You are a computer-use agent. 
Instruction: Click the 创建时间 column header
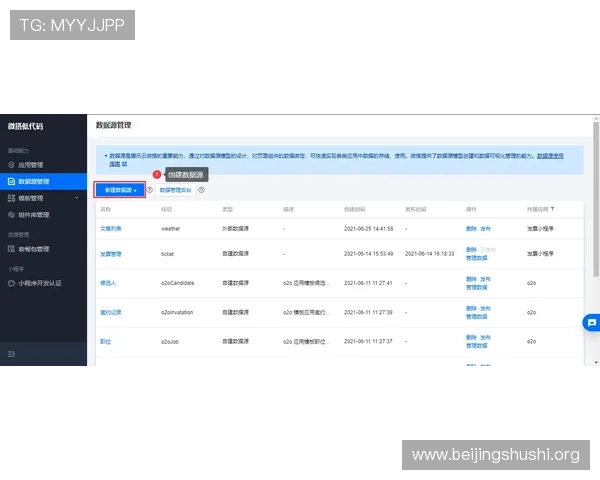click(354, 209)
